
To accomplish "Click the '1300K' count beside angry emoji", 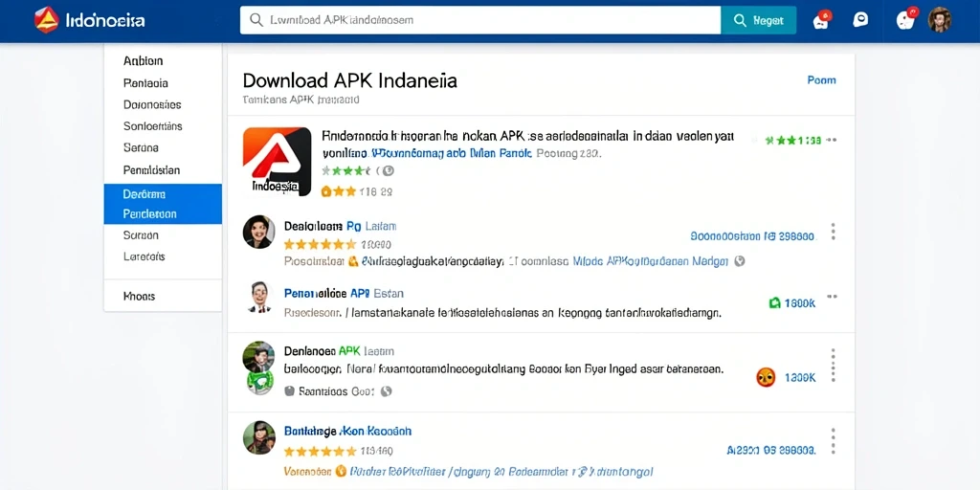I will coord(799,377).
